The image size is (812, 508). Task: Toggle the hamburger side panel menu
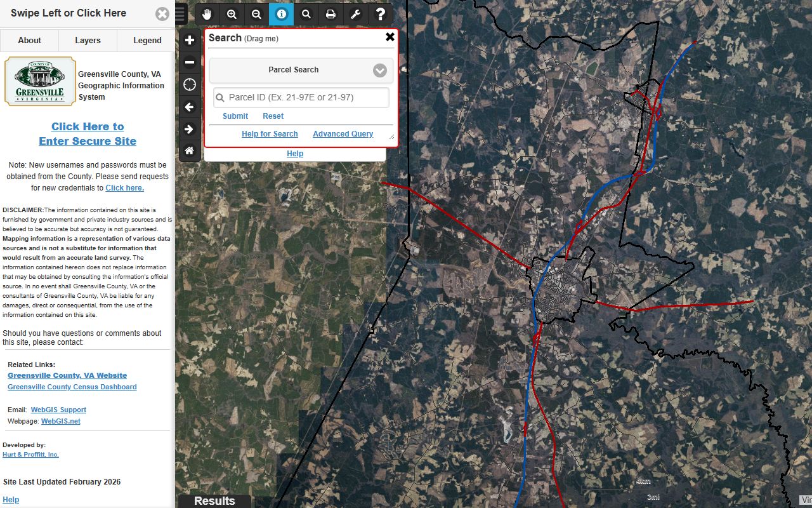(181, 14)
